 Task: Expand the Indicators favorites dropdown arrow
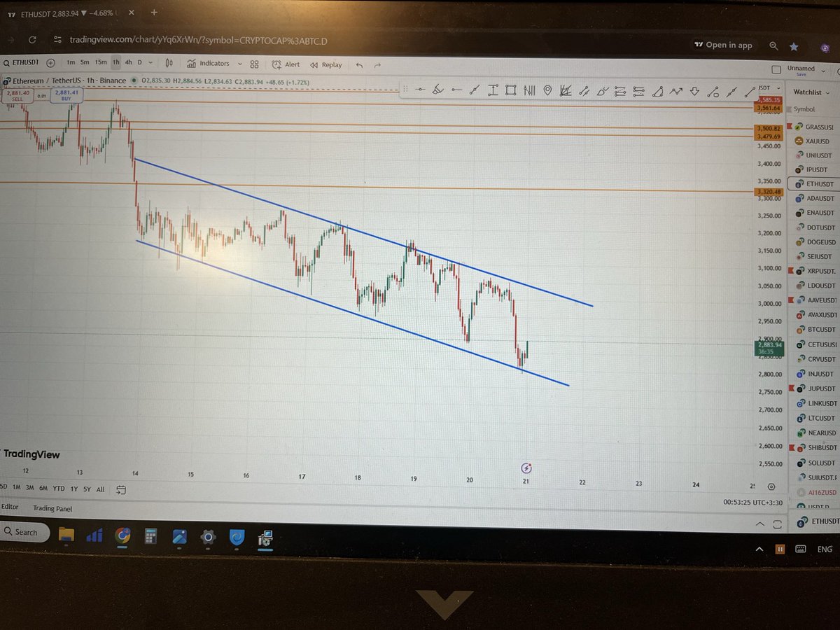[x=240, y=63]
